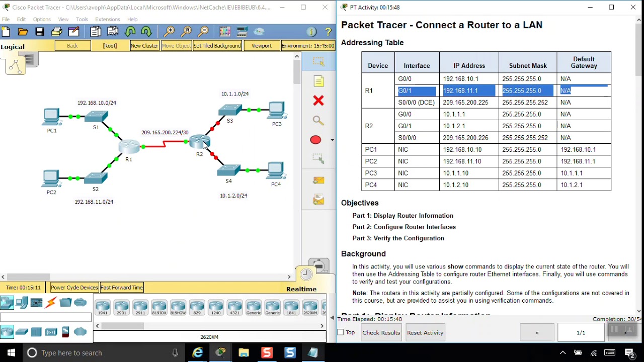
Task: Click the network cloud toolbar icon
Action: point(259,32)
